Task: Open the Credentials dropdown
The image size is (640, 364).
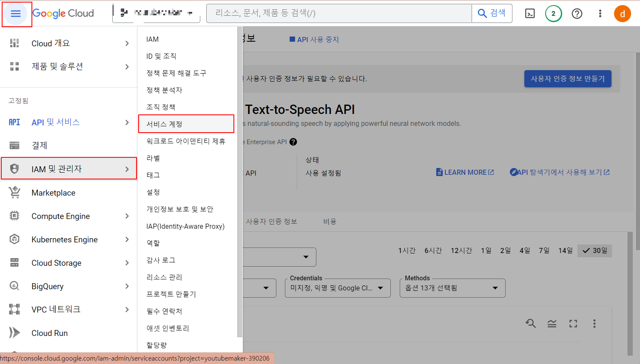Action: (338, 288)
